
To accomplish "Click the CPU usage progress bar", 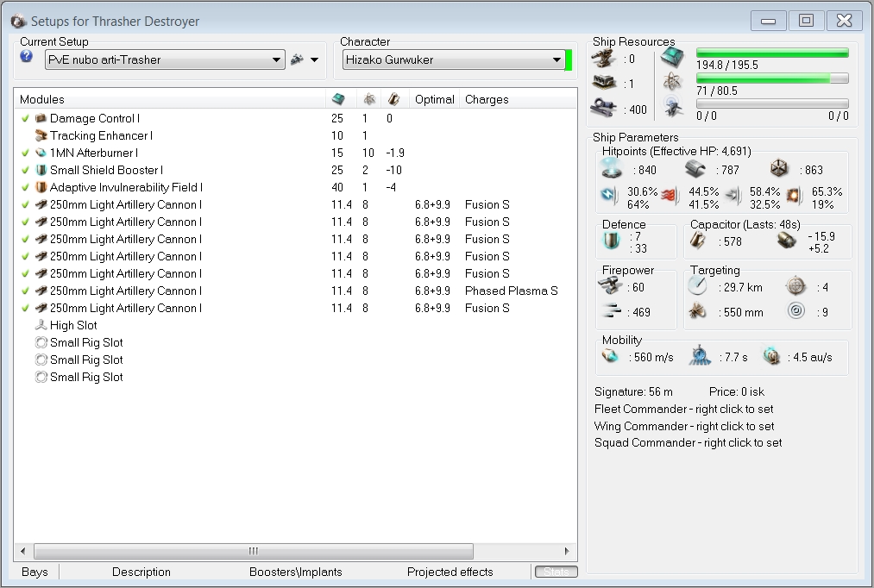I will [772, 53].
